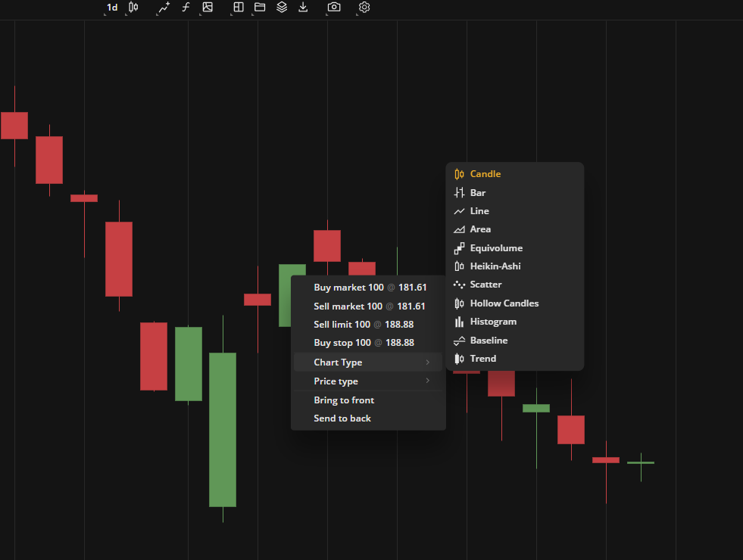
Task: Select Trend chart type
Action: [x=514, y=359]
